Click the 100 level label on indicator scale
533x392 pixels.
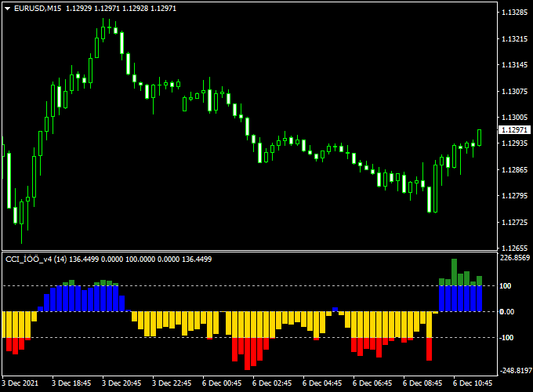(505, 286)
